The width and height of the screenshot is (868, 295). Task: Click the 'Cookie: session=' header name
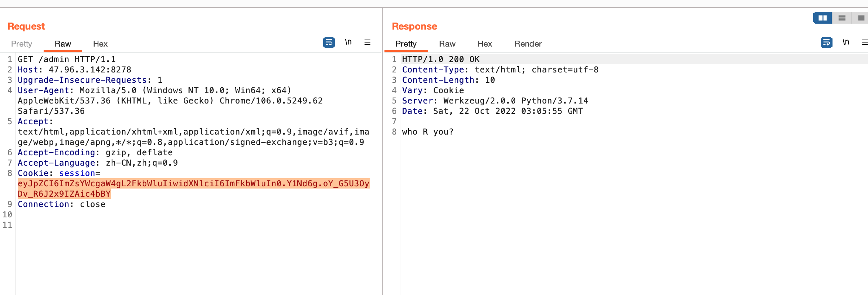[x=59, y=173]
